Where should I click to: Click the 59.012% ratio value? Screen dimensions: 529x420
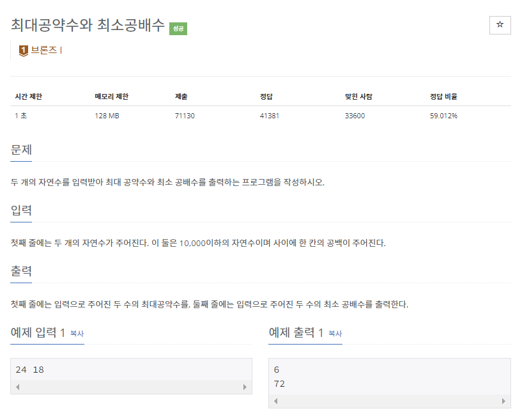coord(443,116)
